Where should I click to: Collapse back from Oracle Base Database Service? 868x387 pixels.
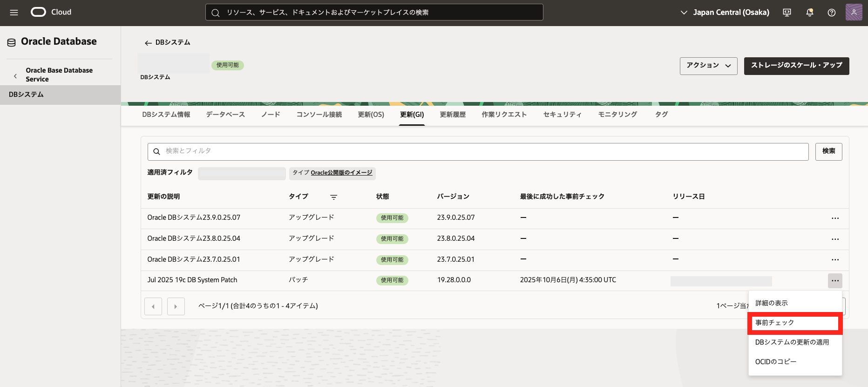pyautogui.click(x=15, y=75)
